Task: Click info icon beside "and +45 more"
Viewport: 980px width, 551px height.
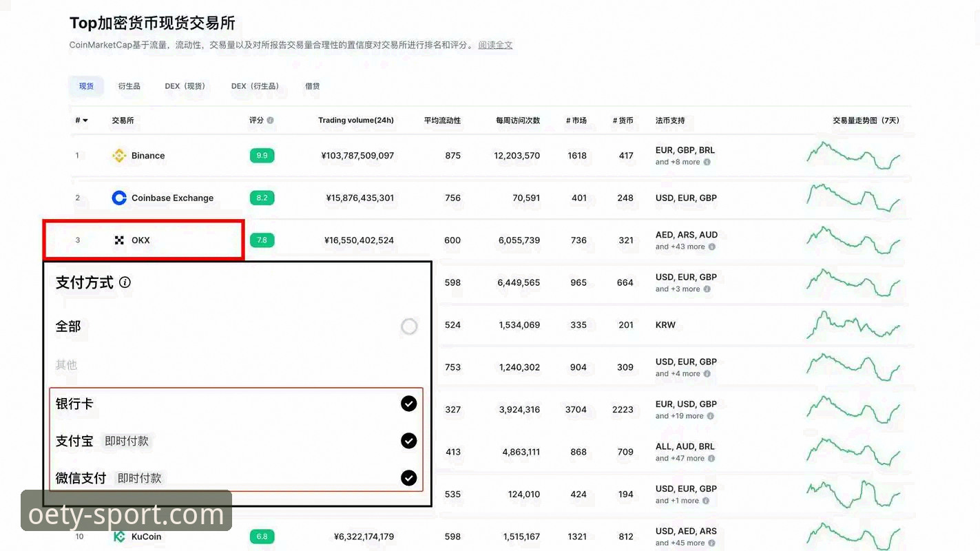Action: (x=712, y=543)
